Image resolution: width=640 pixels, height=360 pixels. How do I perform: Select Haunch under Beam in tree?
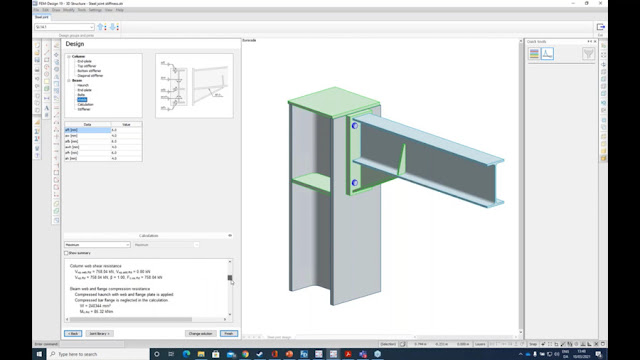tap(83, 85)
